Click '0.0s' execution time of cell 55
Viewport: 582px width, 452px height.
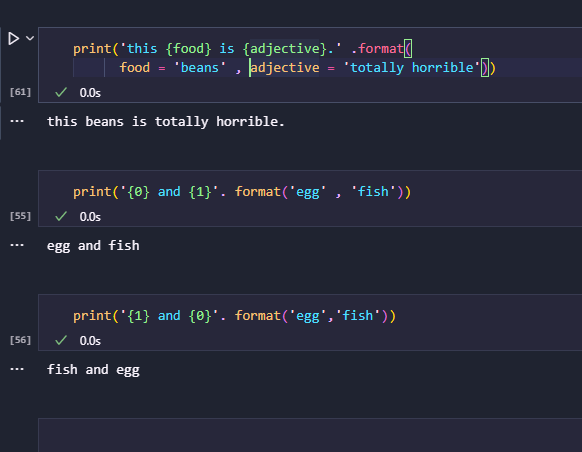(x=90, y=217)
